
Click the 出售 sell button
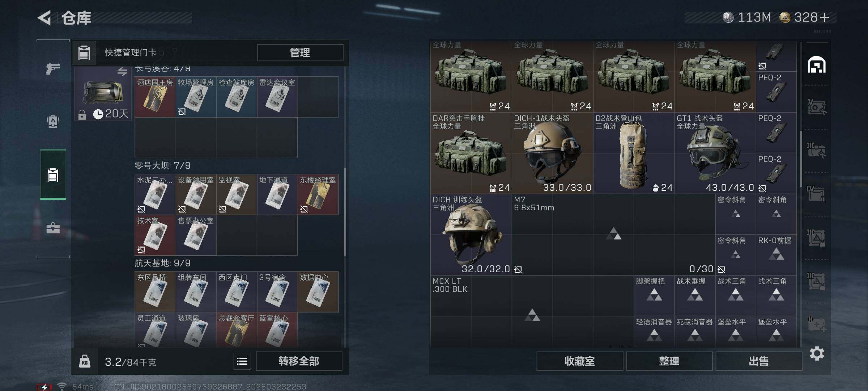pyautogui.click(x=758, y=361)
